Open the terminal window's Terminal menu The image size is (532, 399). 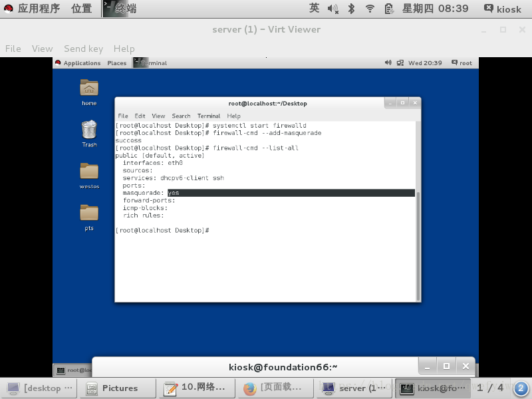coord(209,116)
